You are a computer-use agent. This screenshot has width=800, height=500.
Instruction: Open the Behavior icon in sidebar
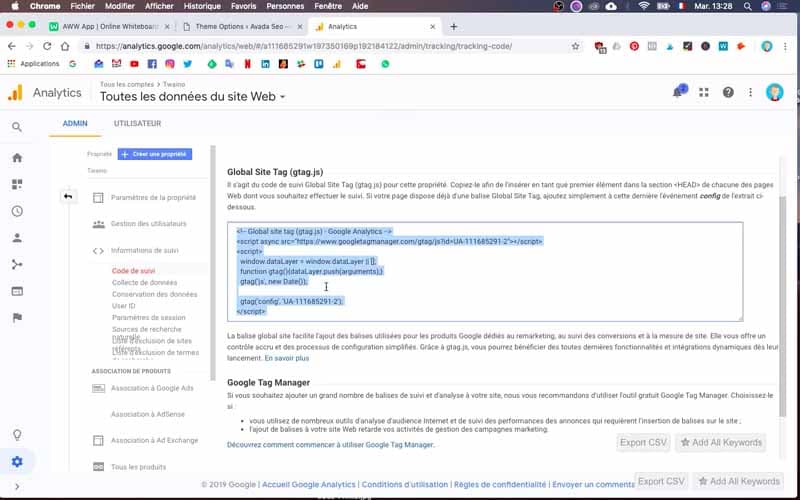(17, 291)
